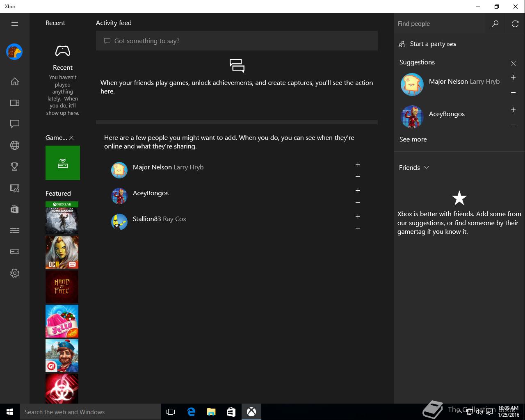Open the globe sidebar icon
This screenshot has width=525, height=420.
(15, 145)
